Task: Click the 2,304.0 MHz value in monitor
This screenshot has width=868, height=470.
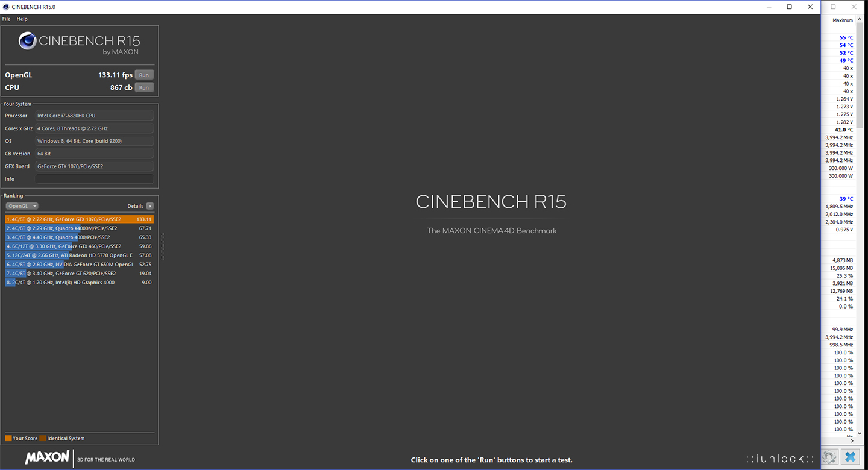Action: click(x=839, y=222)
